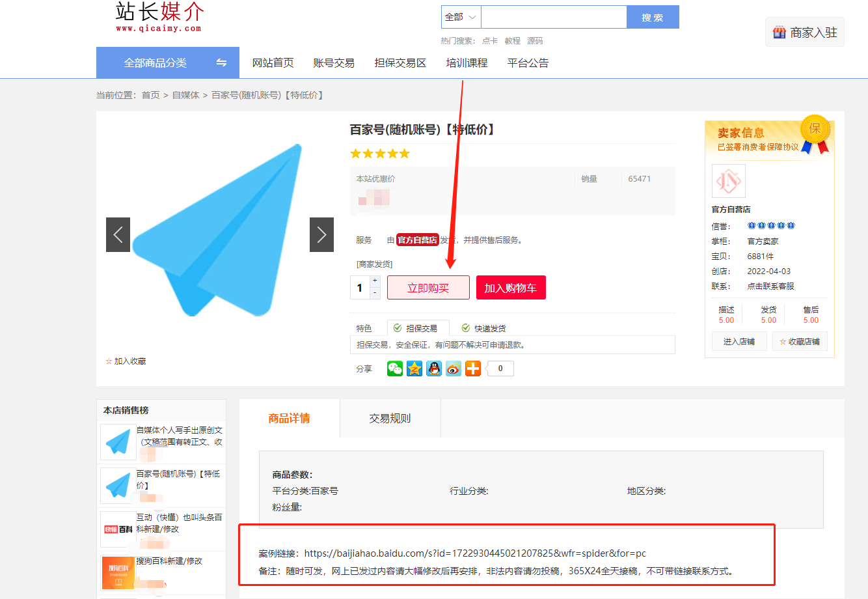Open the 互动（快懂）百科新建/修改 sales list item
The image size is (868, 599).
click(x=180, y=523)
